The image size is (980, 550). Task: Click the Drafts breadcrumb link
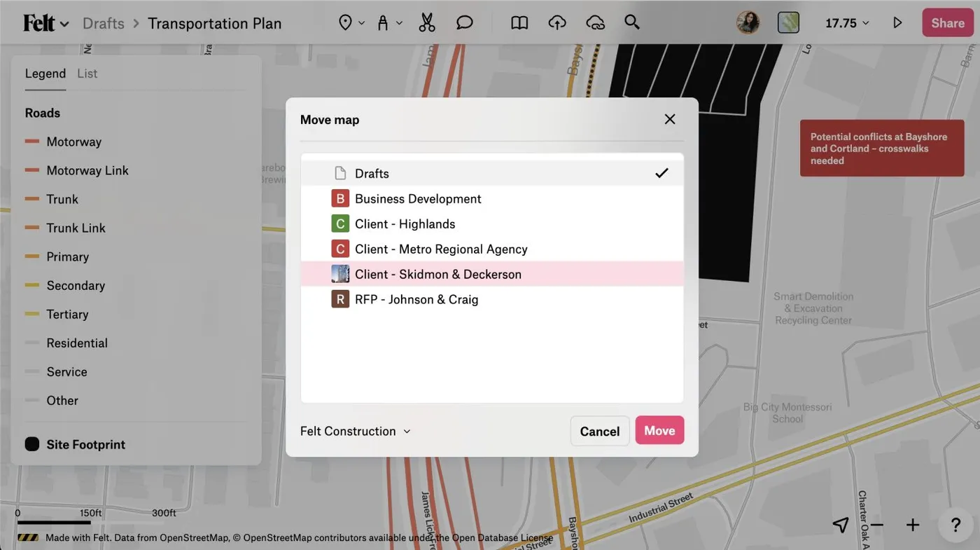[104, 23]
